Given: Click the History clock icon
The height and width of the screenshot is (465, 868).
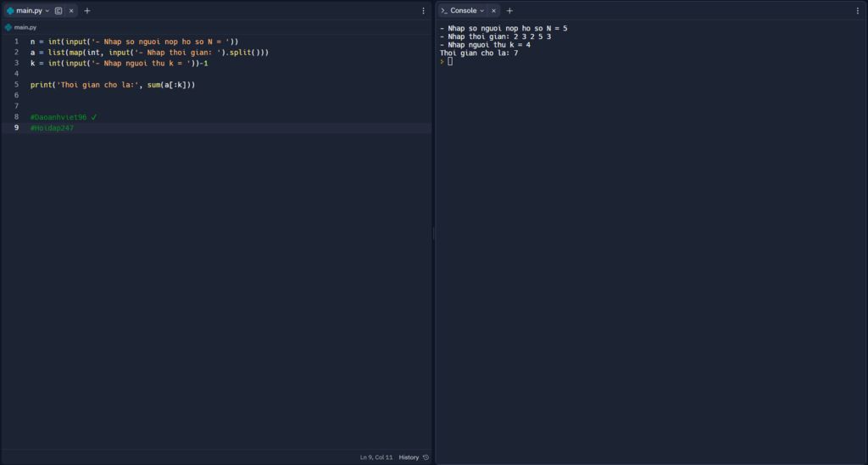Looking at the screenshot, I should [x=426, y=457].
